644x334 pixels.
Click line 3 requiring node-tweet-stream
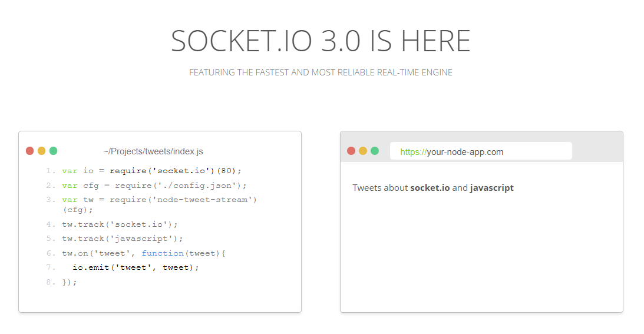tap(159, 204)
